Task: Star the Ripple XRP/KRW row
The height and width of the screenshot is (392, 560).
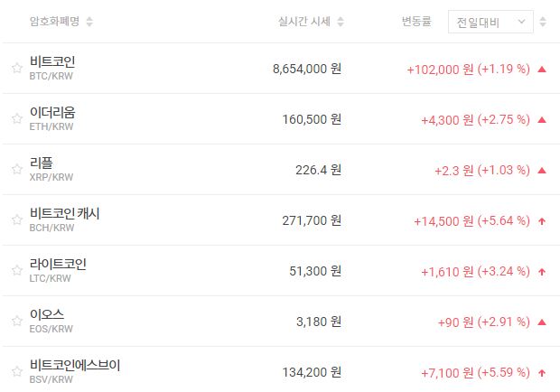Action: coord(16,169)
